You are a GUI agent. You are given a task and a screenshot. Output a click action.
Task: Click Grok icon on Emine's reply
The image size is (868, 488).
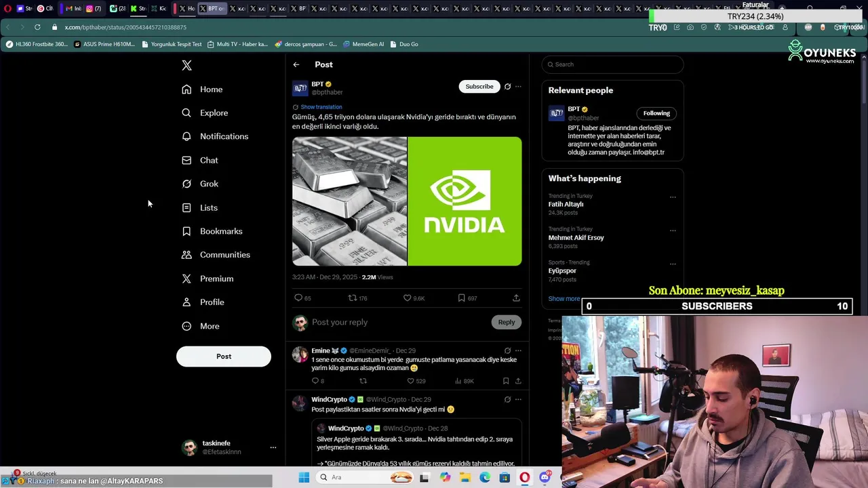tap(507, 351)
